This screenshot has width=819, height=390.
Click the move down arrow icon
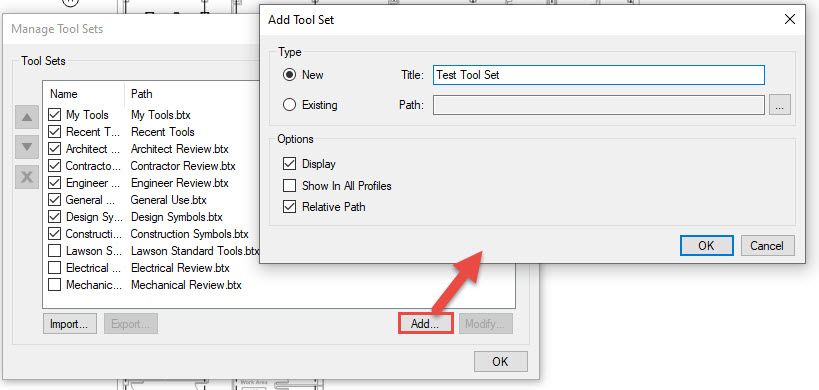tap(27, 148)
